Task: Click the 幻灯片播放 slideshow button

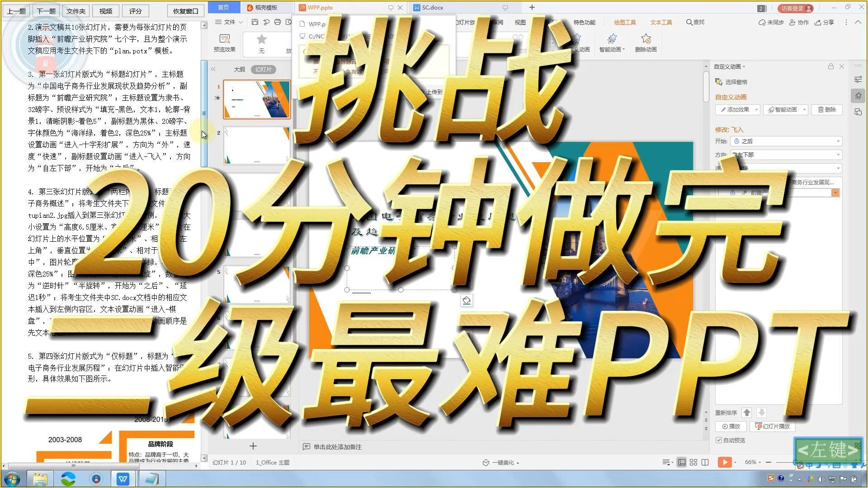Action: 773,426
